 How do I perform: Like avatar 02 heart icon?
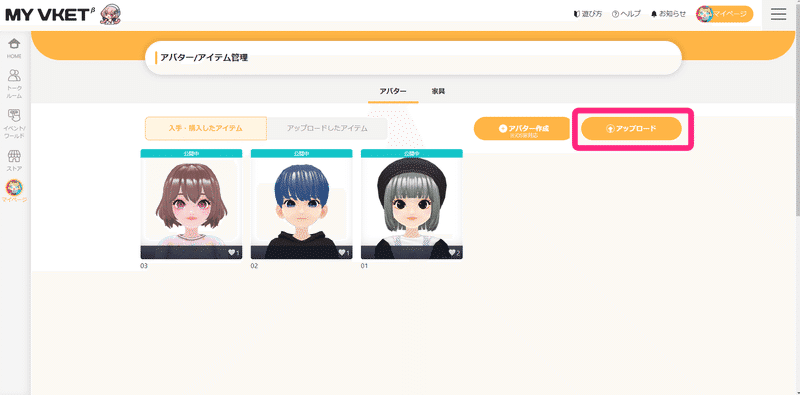coord(342,252)
